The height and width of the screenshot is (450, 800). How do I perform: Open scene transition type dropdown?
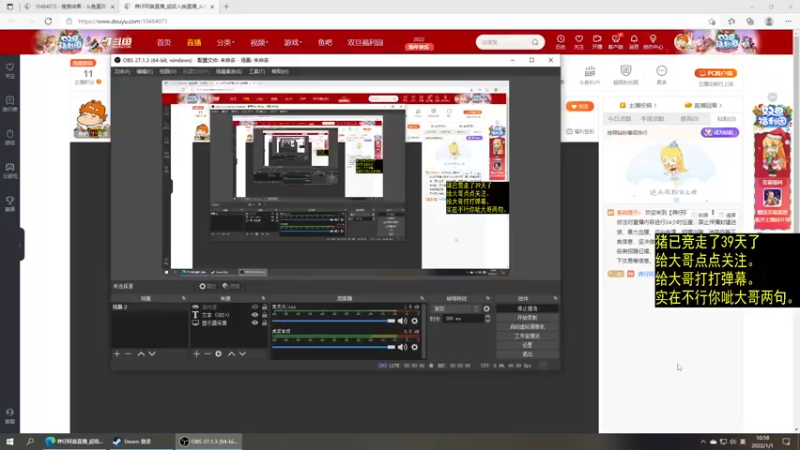(x=456, y=309)
